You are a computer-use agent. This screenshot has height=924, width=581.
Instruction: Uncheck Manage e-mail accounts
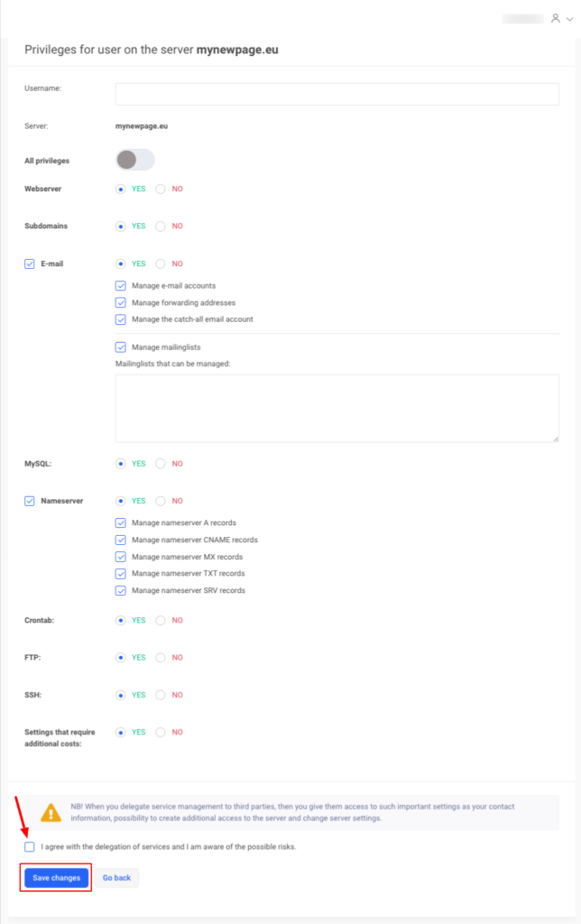coord(121,286)
